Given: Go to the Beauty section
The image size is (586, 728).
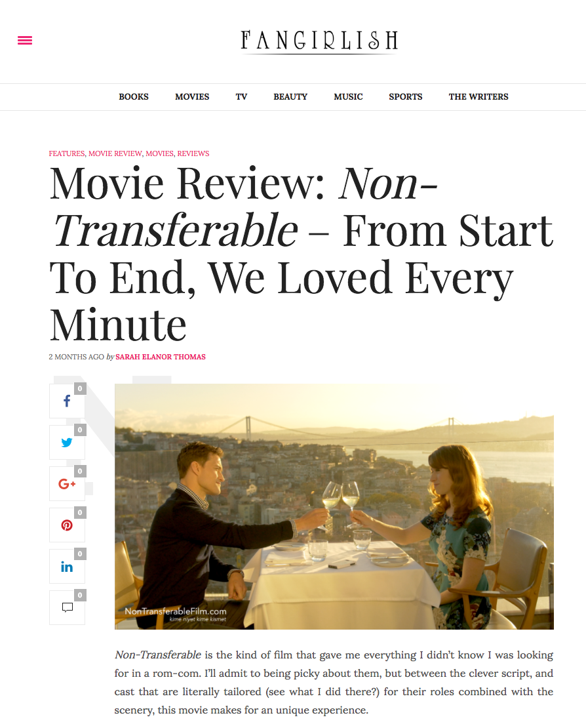Looking at the screenshot, I should (290, 96).
